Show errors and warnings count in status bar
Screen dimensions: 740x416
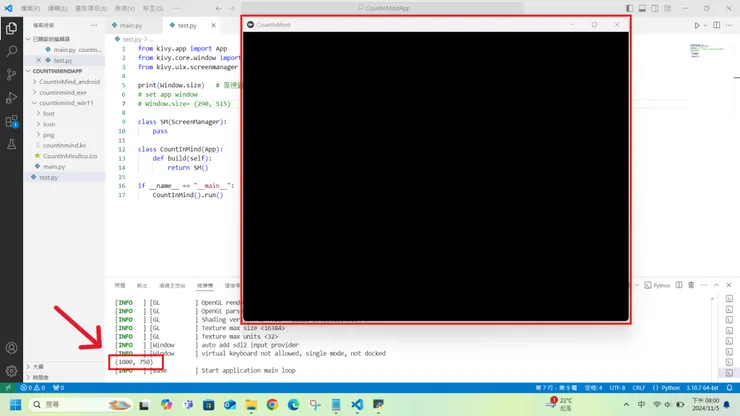[33, 388]
